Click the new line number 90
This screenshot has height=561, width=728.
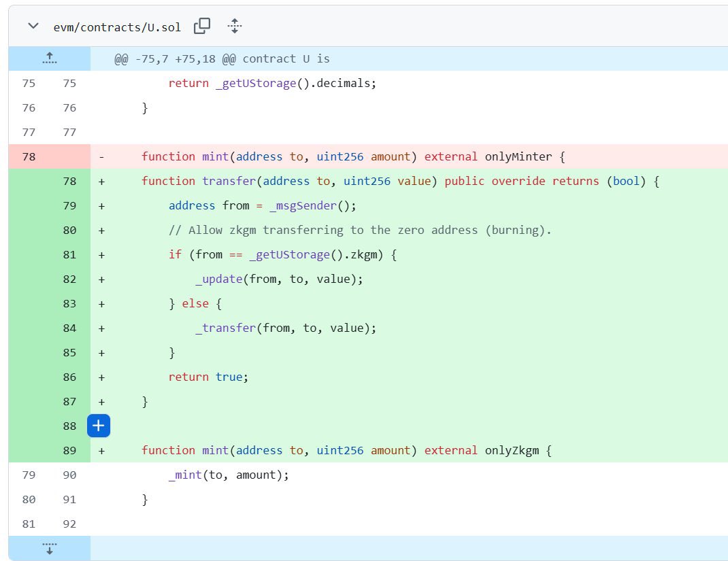[x=69, y=475]
